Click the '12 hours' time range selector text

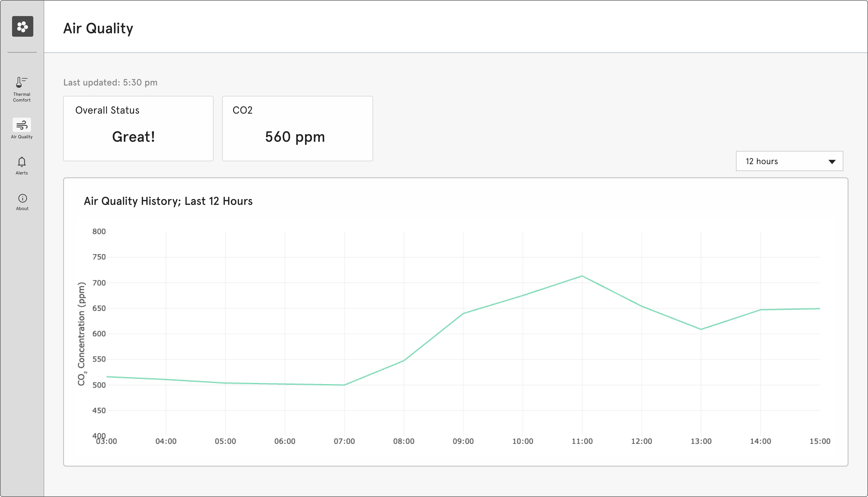point(762,161)
